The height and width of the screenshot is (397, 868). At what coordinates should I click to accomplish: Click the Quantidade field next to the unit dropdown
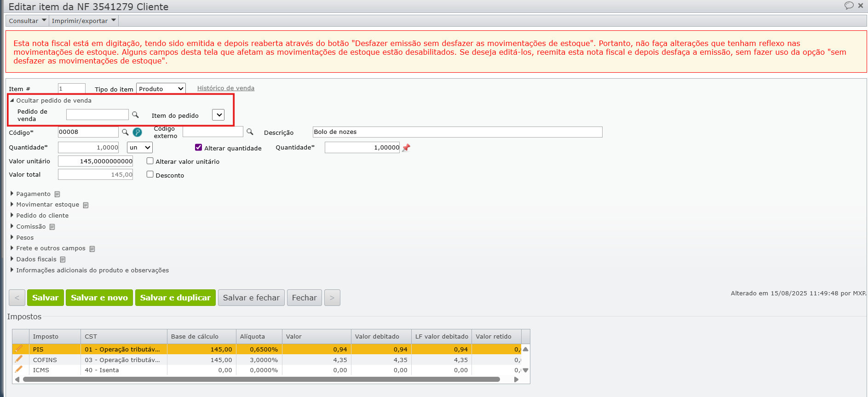88,148
